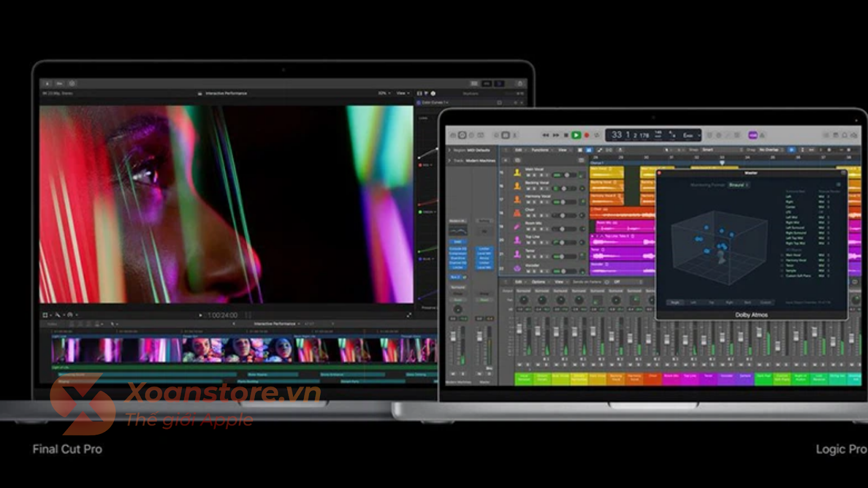Click the duplicate track button in track header
Image resolution: width=868 pixels, height=488 pixels.
(517, 160)
